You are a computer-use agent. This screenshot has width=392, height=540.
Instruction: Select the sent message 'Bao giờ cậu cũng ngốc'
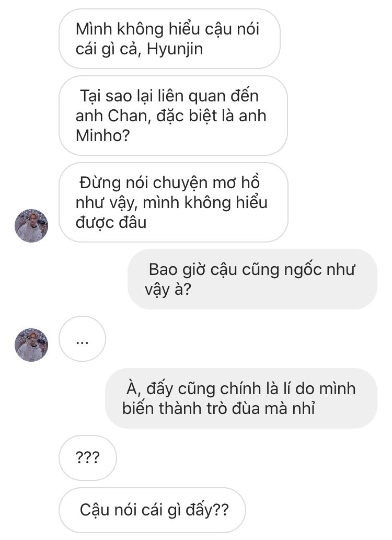(252, 279)
